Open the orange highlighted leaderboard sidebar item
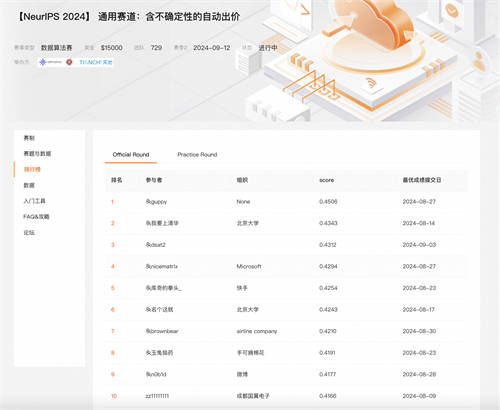This screenshot has height=410, width=500. 32,169
